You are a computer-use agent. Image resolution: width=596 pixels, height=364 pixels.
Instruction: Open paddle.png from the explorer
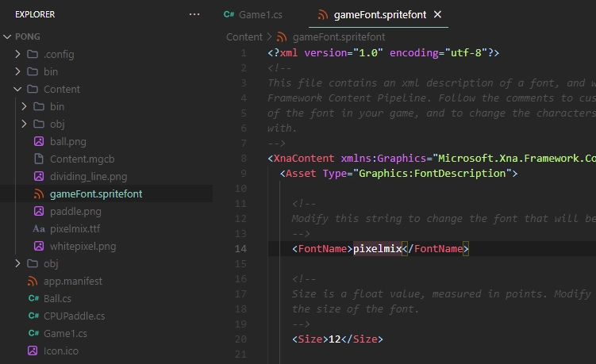(x=75, y=211)
